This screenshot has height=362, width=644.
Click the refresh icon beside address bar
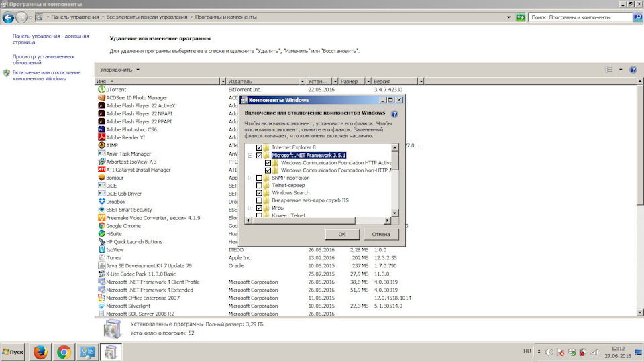point(521,17)
